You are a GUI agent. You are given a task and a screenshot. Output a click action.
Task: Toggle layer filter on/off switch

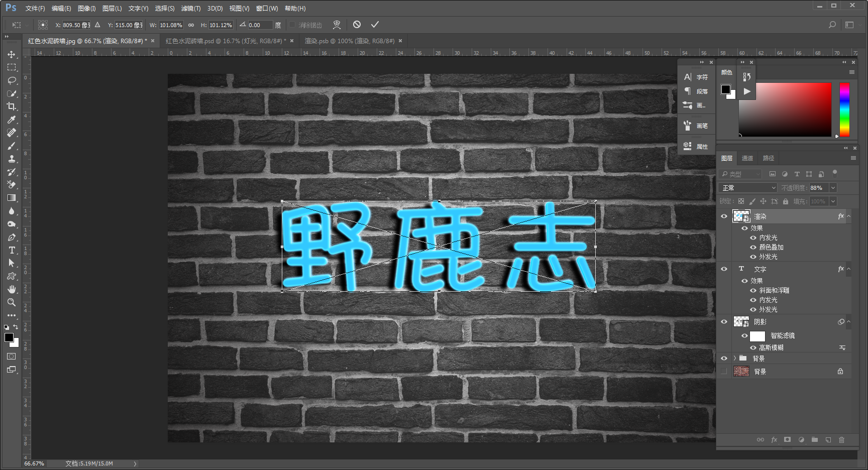pos(835,173)
